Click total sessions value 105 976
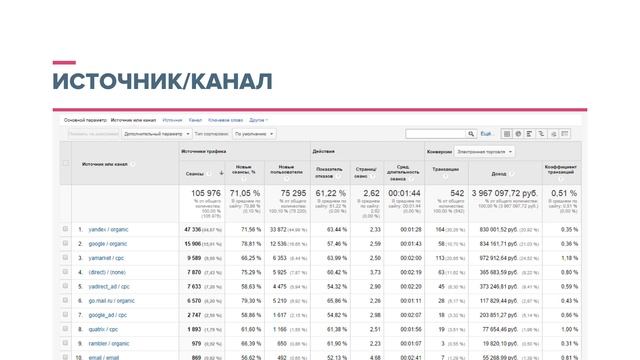The image size is (640, 360). tap(206, 193)
